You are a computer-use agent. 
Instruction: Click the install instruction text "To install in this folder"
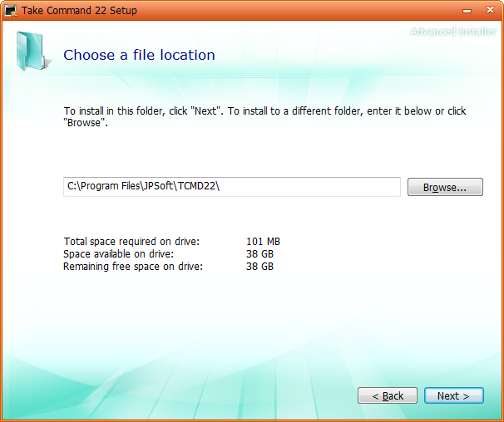(x=264, y=116)
